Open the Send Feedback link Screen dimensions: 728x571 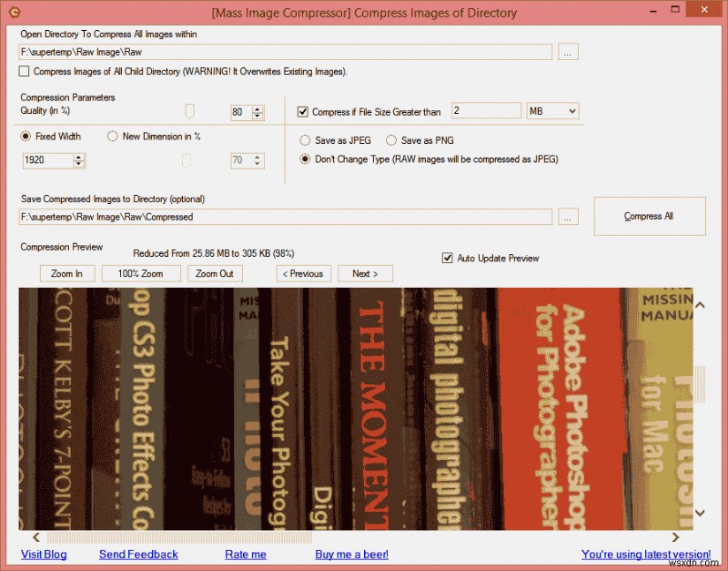(x=138, y=555)
